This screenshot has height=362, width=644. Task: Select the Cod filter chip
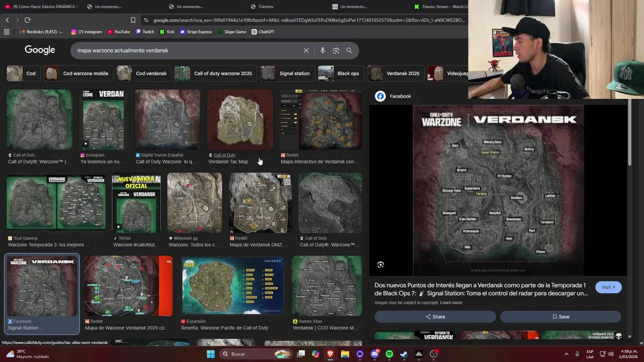tap(23, 73)
